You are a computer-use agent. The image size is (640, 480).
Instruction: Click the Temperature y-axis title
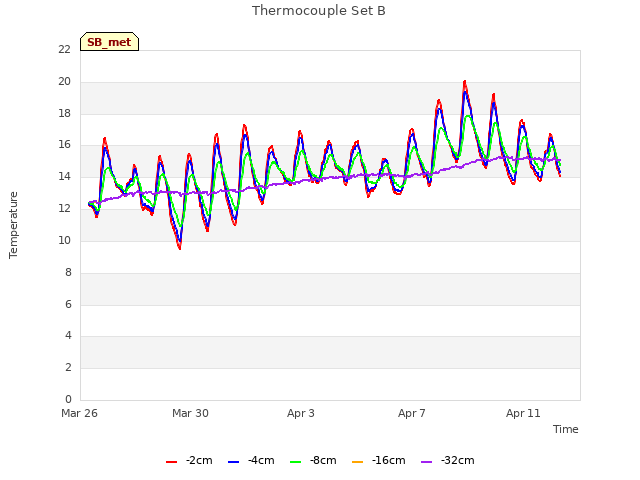point(13,225)
